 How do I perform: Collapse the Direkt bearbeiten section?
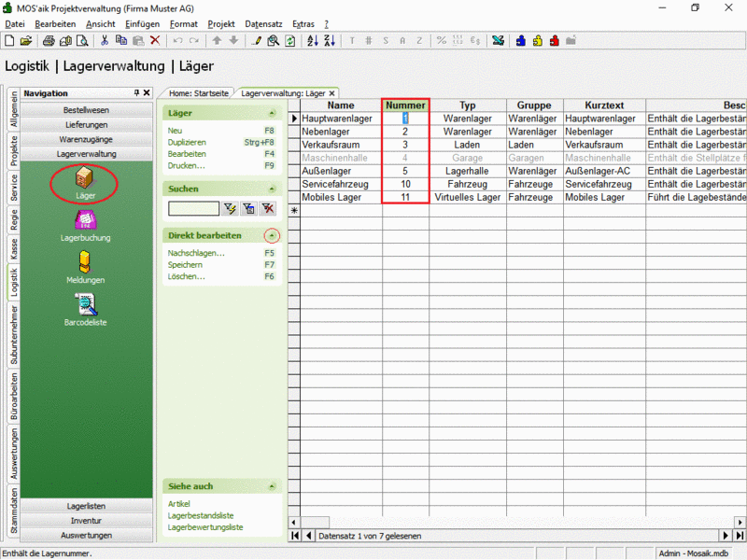272,236
